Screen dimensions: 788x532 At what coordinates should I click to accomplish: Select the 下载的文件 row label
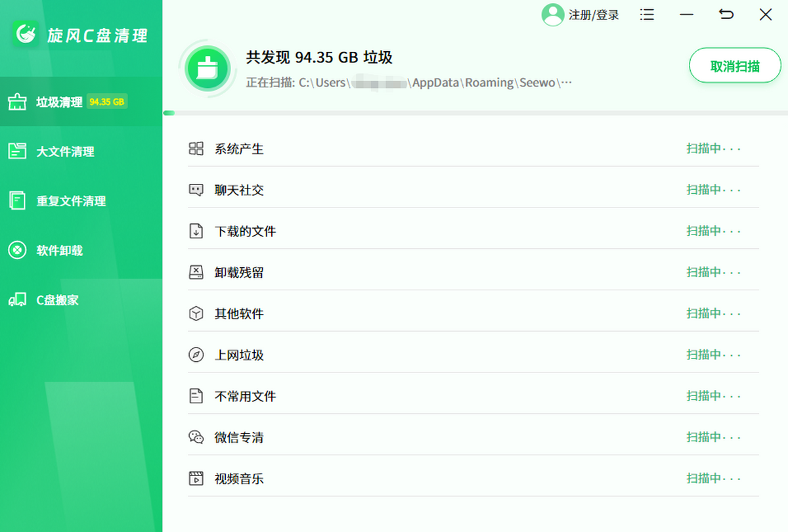[x=245, y=232]
